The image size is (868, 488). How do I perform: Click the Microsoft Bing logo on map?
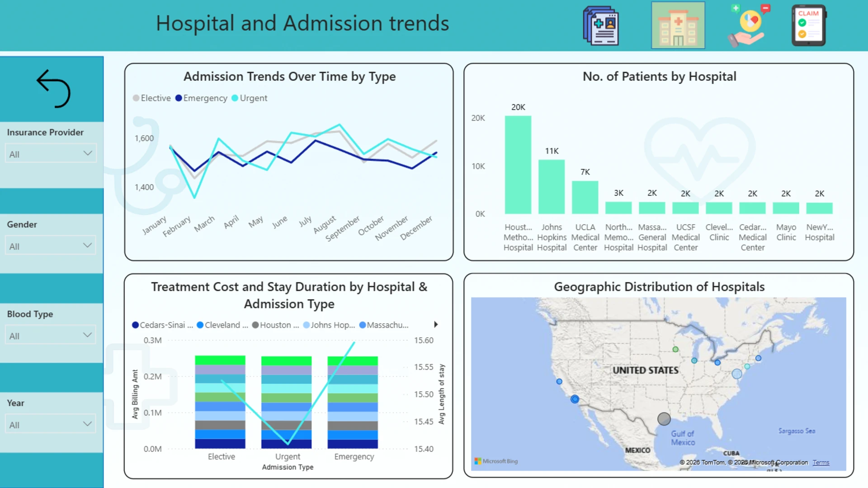(x=496, y=461)
